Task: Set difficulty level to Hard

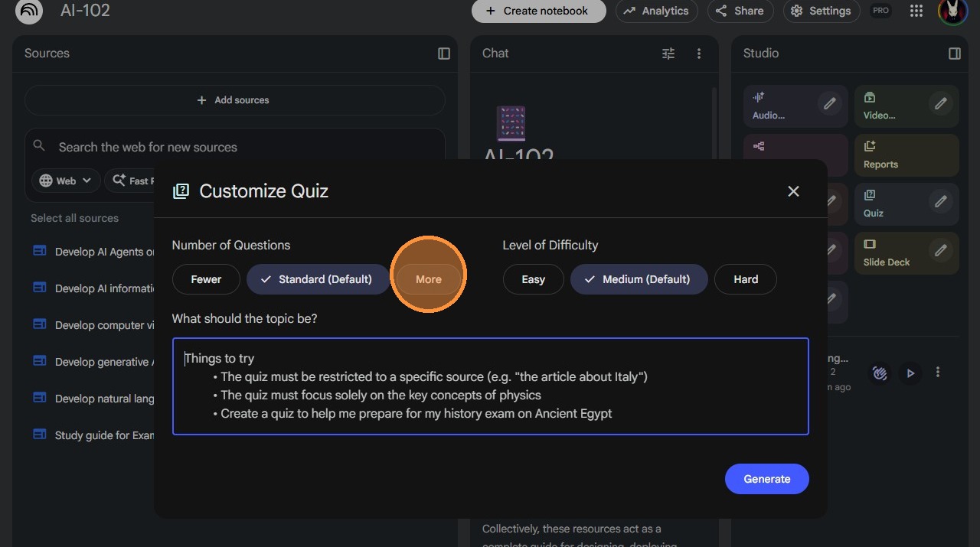Action: (x=746, y=279)
